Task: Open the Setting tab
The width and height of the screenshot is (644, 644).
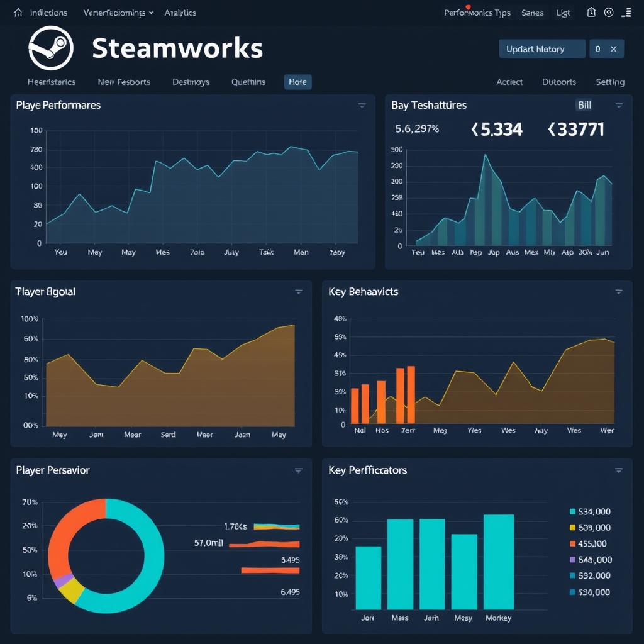Action: coord(610,82)
